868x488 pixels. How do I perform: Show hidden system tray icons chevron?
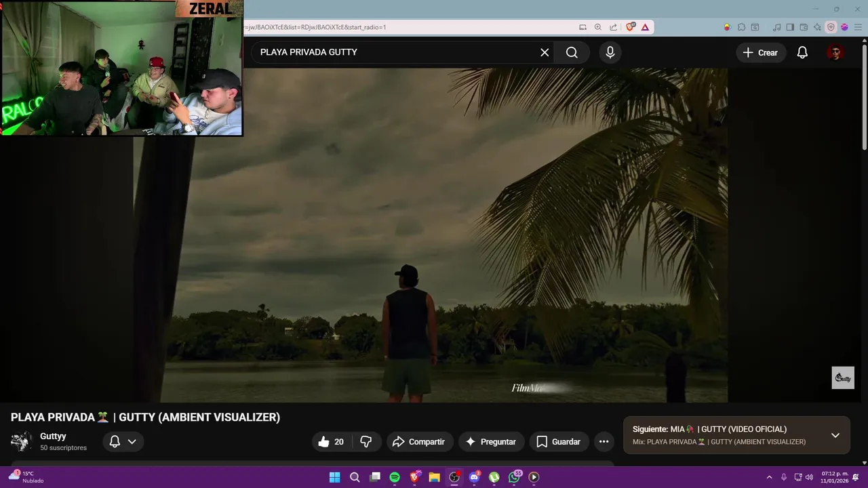tap(769, 477)
